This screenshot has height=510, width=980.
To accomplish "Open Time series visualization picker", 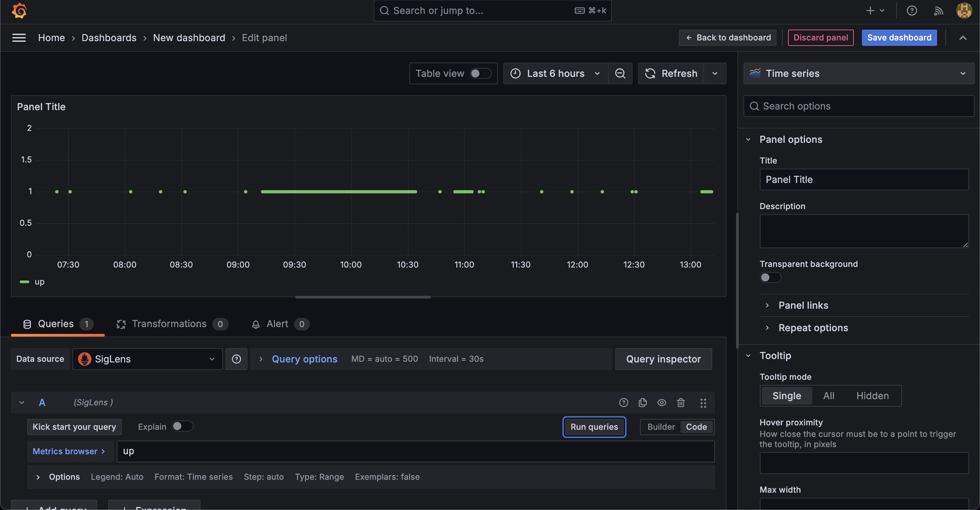I will [x=859, y=73].
